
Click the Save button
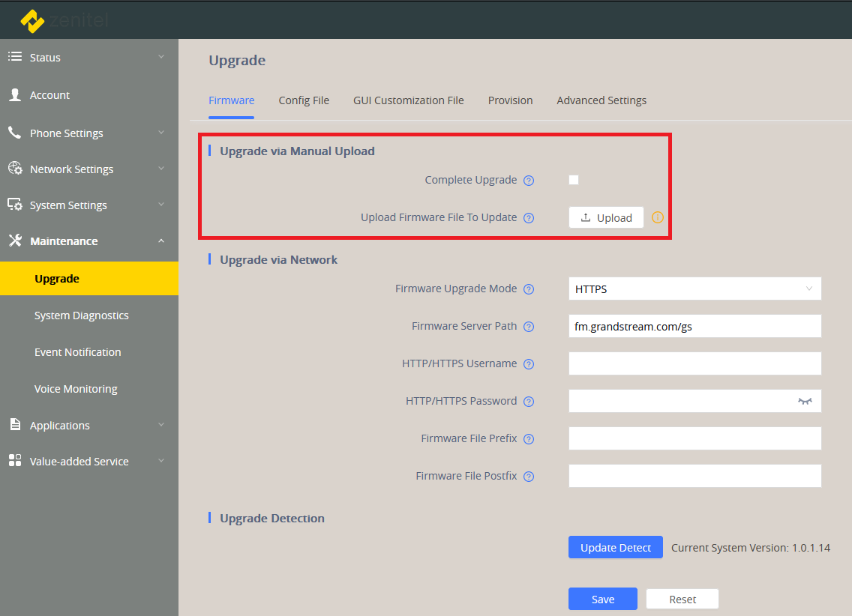coord(603,600)
